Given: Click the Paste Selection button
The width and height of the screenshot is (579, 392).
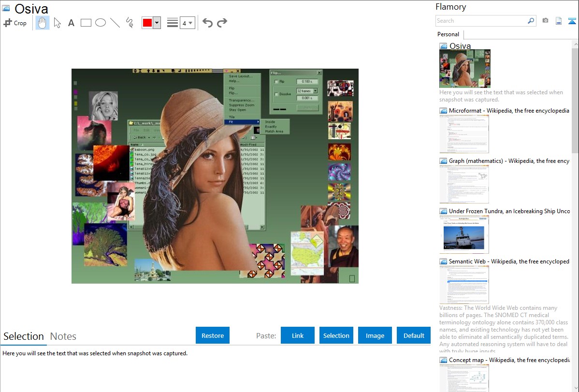Looking at the screenshot, I should 336,335.
